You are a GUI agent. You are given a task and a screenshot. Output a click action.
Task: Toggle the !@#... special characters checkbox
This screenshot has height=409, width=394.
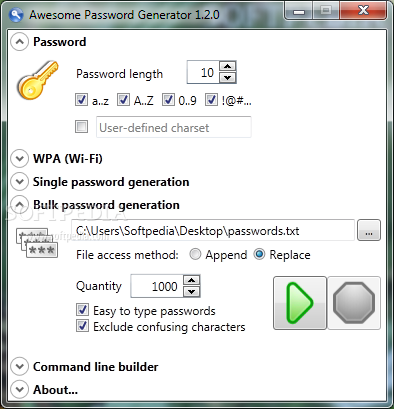click(x=211, y=100)
